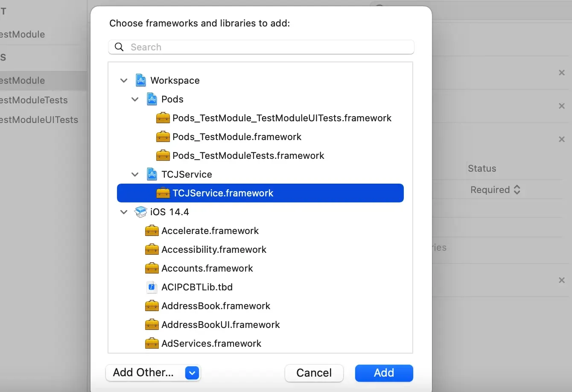
Task: Select AddressBookUI.framework row
Action: 220,325
